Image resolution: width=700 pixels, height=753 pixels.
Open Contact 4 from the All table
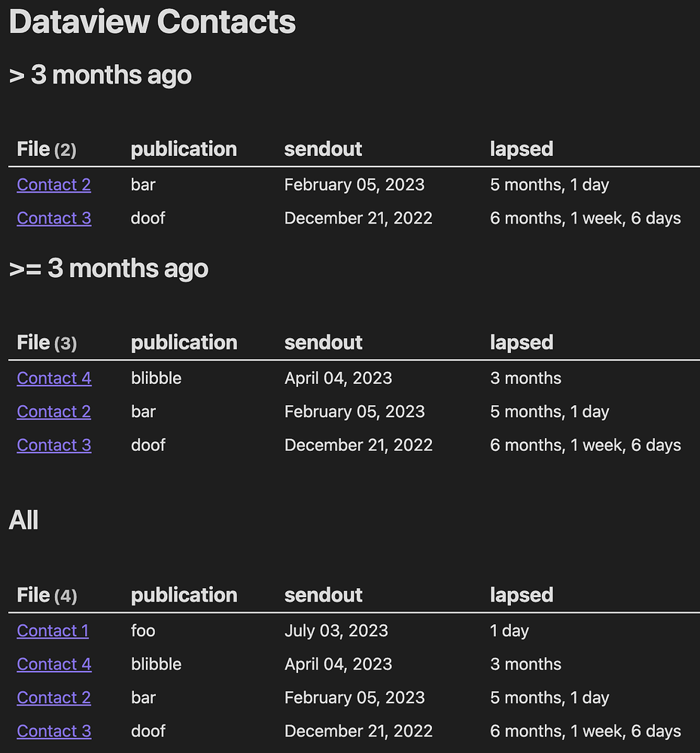pyautogui.click(x=54, y=664)
